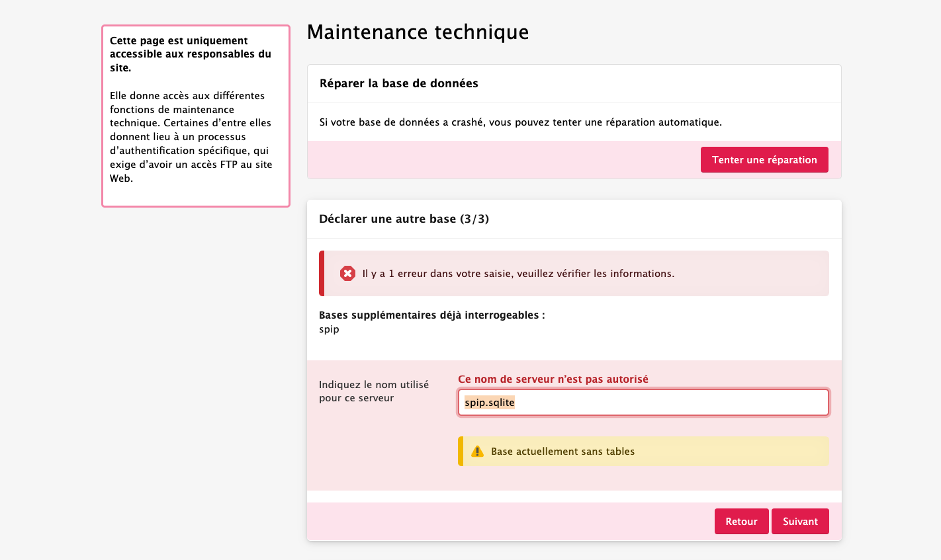The width and height of the screenshot is (941, 560).
Task: Click the 'Base actuellement sans tables' warning text
Action: [563, 452]
